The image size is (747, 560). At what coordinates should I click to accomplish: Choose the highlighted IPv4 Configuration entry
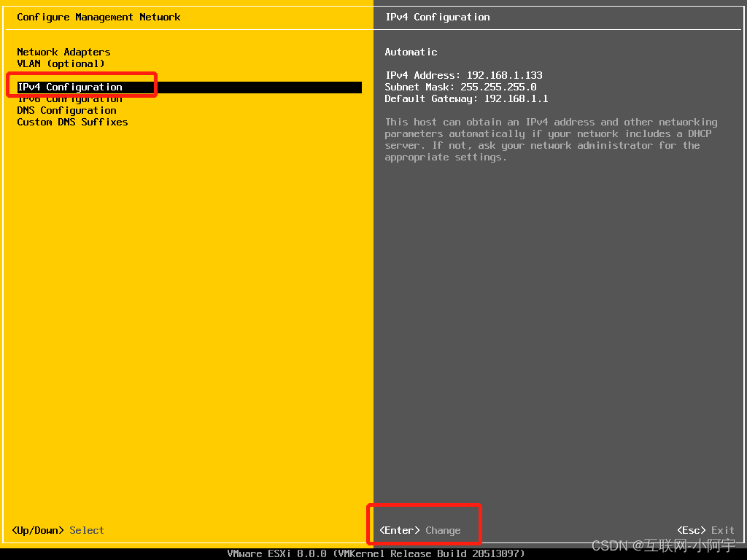click(189, 87)
